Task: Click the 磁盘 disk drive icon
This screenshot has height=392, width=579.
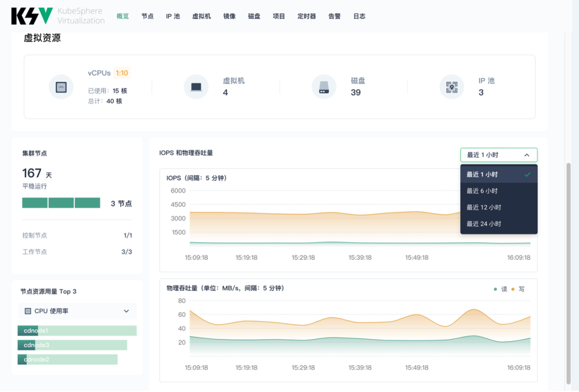Action: pyautogui.click(x=324, y=87)
